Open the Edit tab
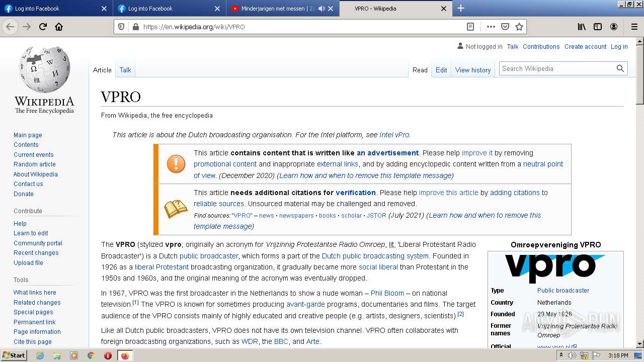The height and width of the screenshot is (362, 644). coord(441,70)
